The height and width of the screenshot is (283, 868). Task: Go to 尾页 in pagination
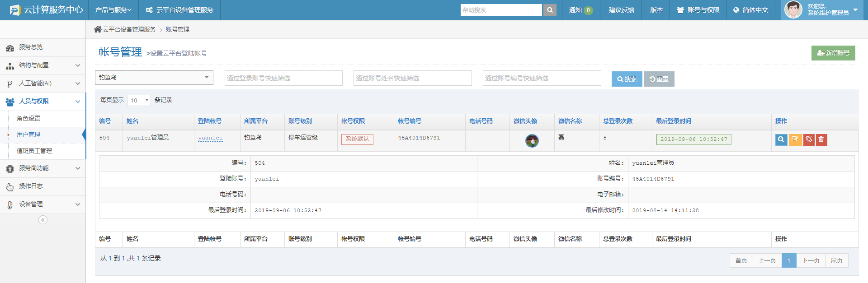pyautogui.click(x=837, y=260)
